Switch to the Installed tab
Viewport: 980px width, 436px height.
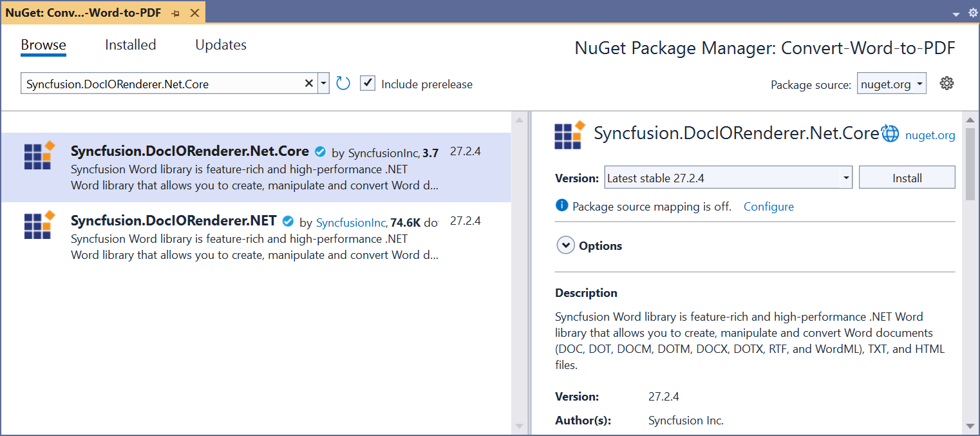coord(130,44)
